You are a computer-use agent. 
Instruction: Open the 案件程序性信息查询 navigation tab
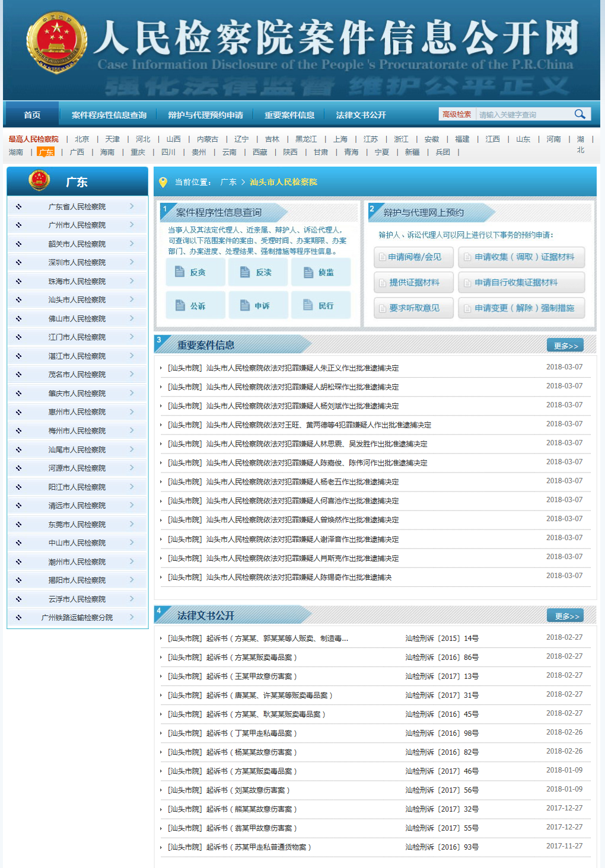[x=109, y=115]
